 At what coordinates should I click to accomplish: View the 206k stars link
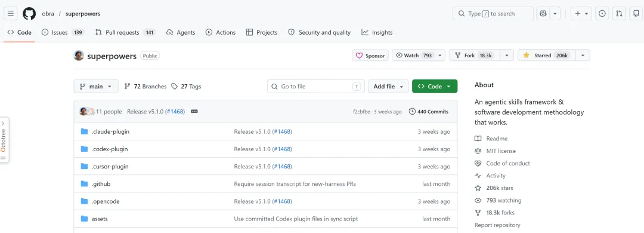pyautogui.click(x=494, y=188)
